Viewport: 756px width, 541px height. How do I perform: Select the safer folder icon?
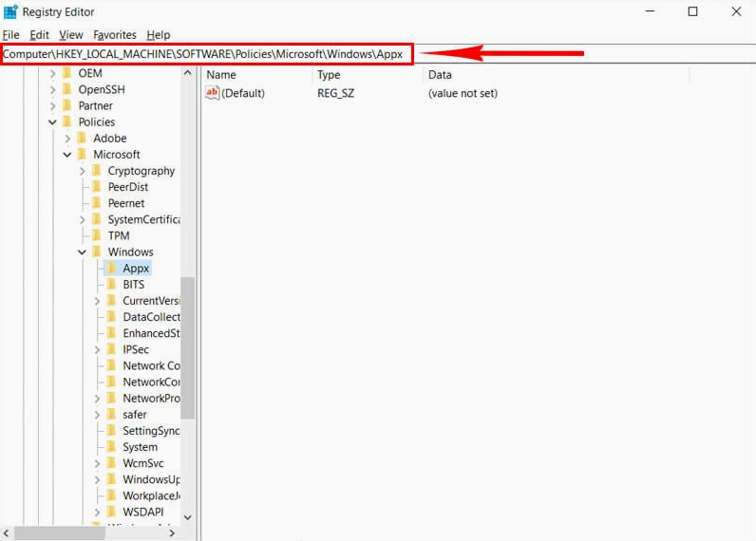(x=111, y=415)
